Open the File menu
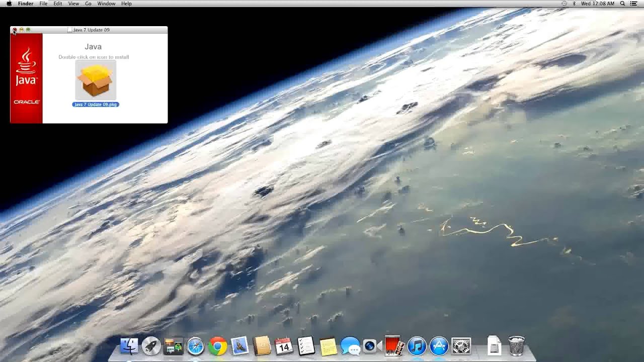 tap(43, 4)
